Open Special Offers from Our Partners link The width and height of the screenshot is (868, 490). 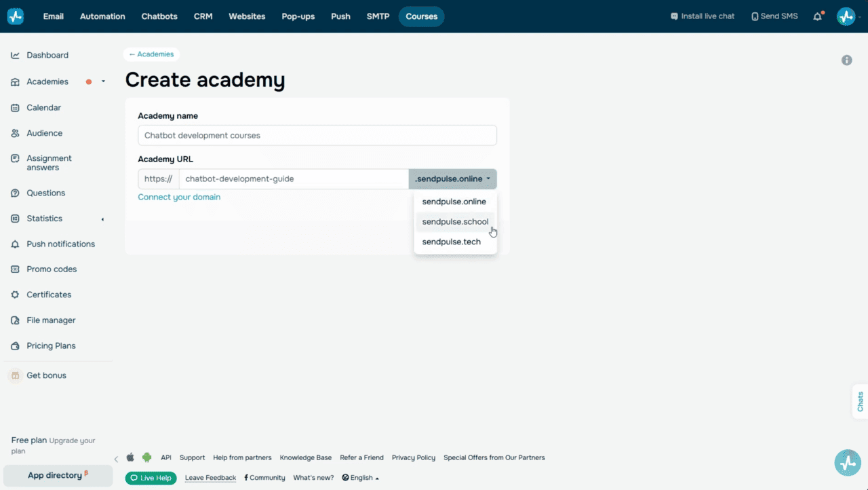tap(494, 457)
